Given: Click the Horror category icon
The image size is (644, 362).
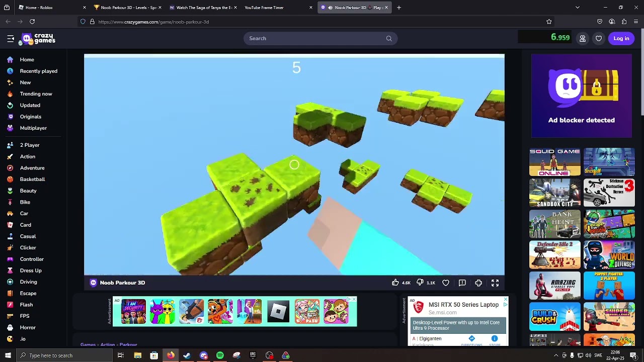Looking at the screenshot, I should (x=10, y=327).
